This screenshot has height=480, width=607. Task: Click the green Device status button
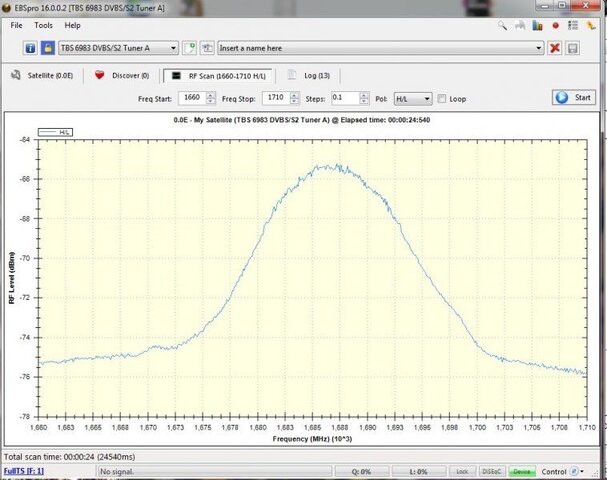tap(522, 471)
